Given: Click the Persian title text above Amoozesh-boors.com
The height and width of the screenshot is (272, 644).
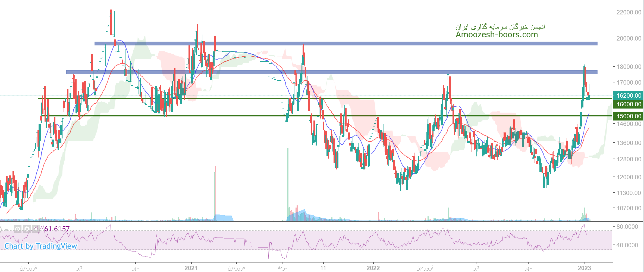Looking at the screenshot, I should [500, 27].
